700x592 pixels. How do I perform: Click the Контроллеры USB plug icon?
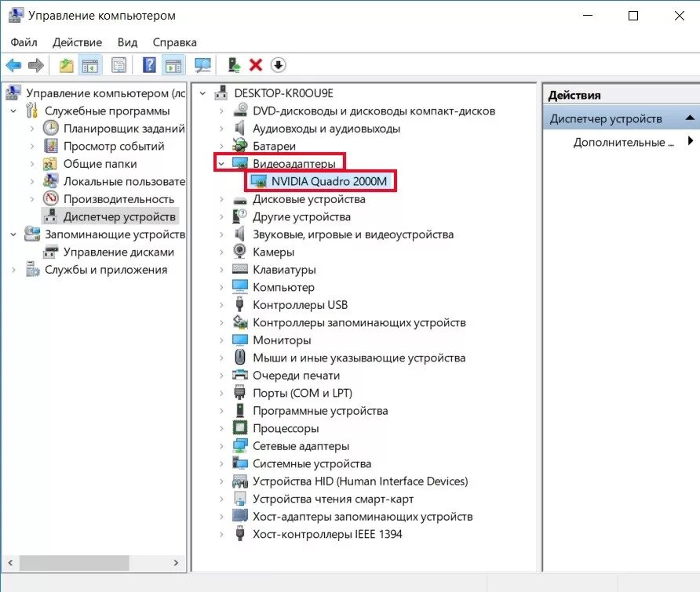239,304
